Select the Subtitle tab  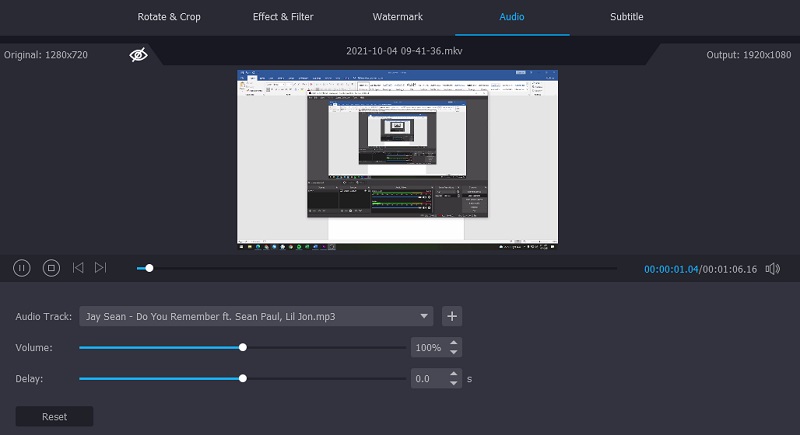click(627, 17)
